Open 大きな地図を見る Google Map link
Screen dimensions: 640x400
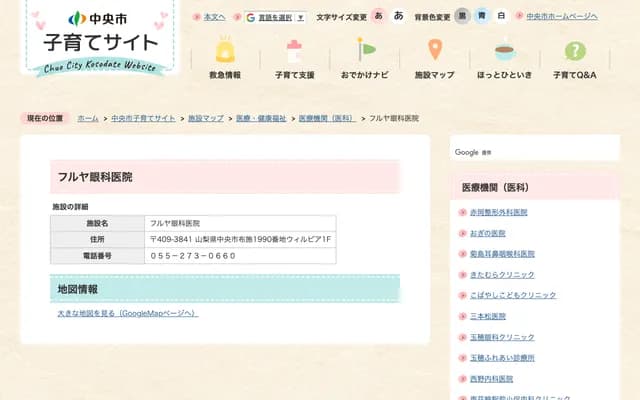pos(127,313)
